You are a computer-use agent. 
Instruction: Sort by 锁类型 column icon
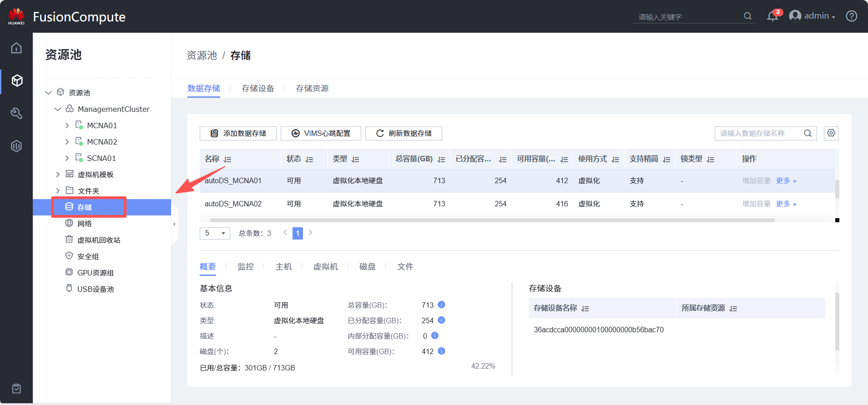711,160
